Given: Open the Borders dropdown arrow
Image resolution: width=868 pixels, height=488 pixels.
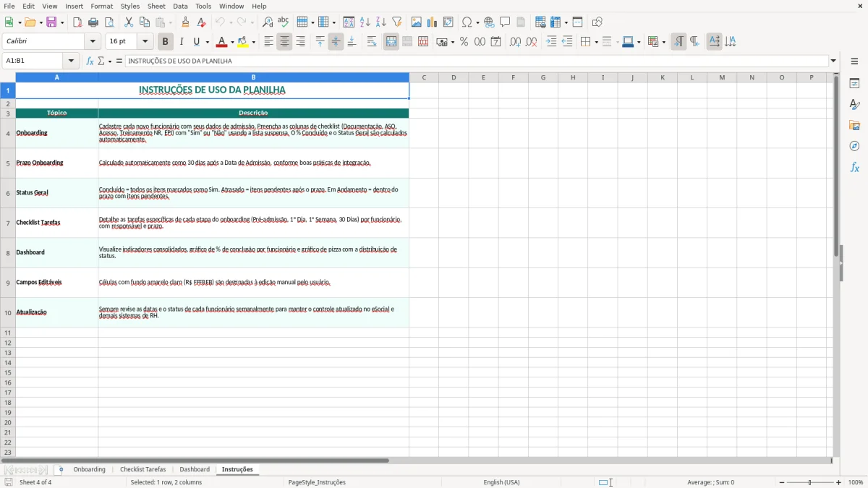Looking at the screenshot, I should (595, 43).
